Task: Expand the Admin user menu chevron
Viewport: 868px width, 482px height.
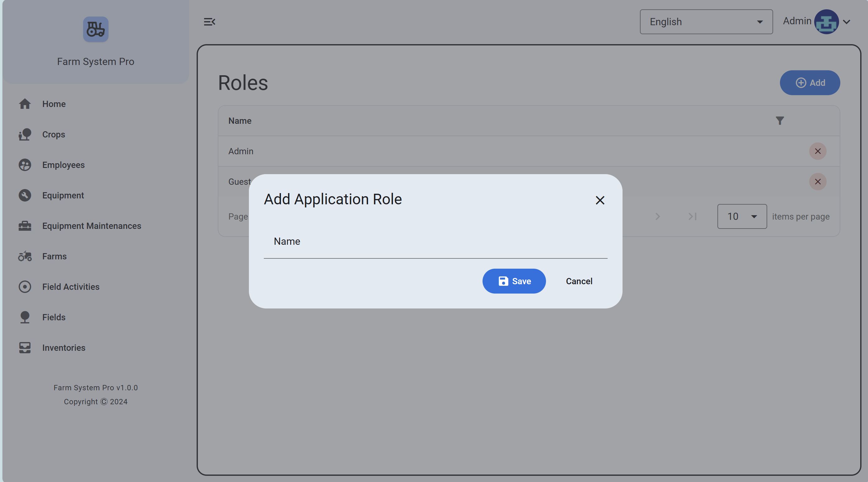Action: [x=847, y=22]
